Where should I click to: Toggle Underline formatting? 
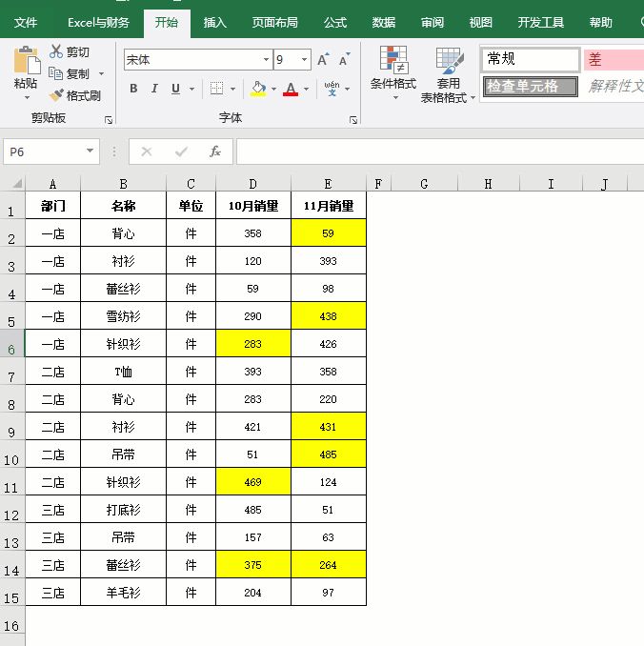pyautogui.click(x=176, y=89)
